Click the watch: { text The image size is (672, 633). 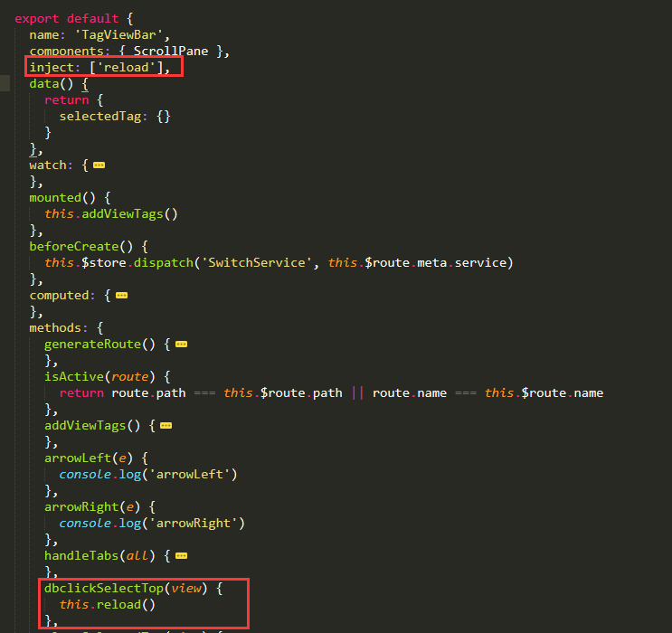click(59, 165)
